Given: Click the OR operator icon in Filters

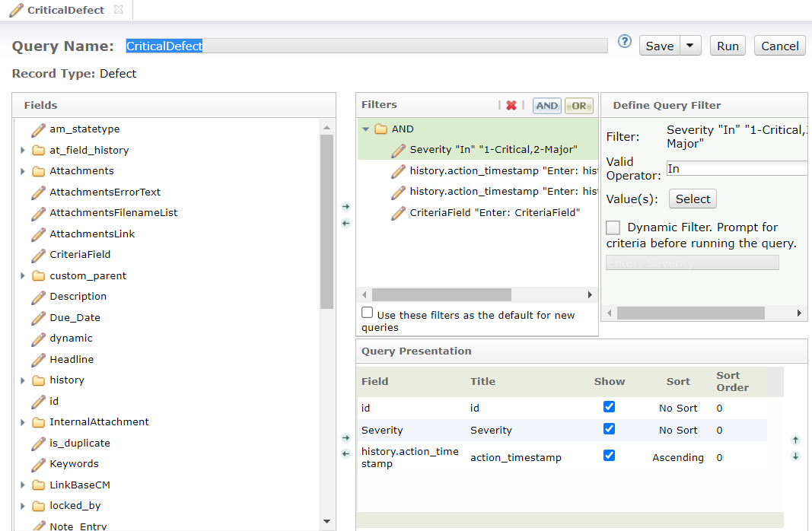Looking at the screenshot, I should tap(578, 106).
